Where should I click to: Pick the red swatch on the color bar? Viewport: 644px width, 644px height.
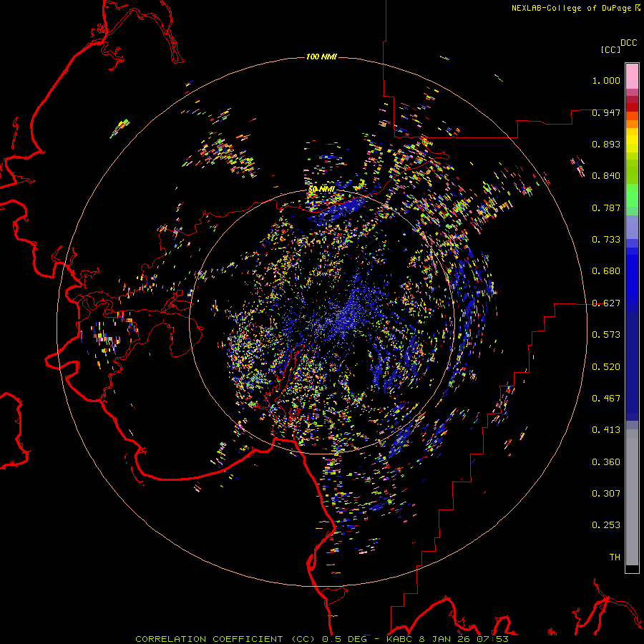click(632, 107)
